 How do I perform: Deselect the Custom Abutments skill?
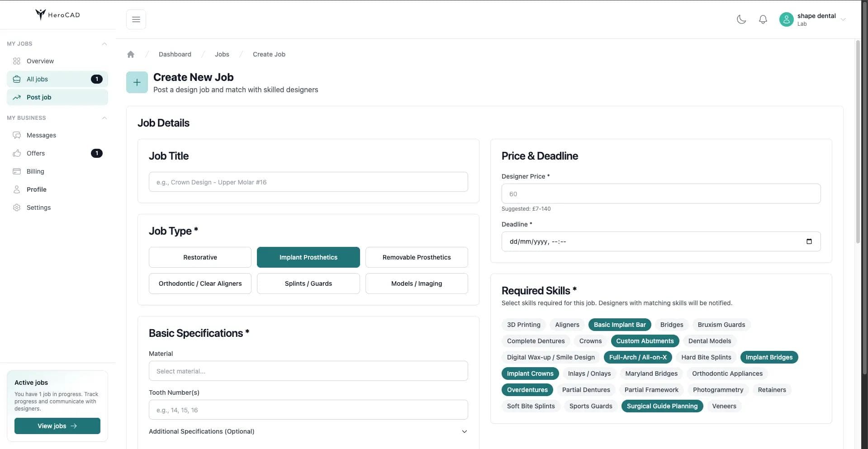click(645, 341)
